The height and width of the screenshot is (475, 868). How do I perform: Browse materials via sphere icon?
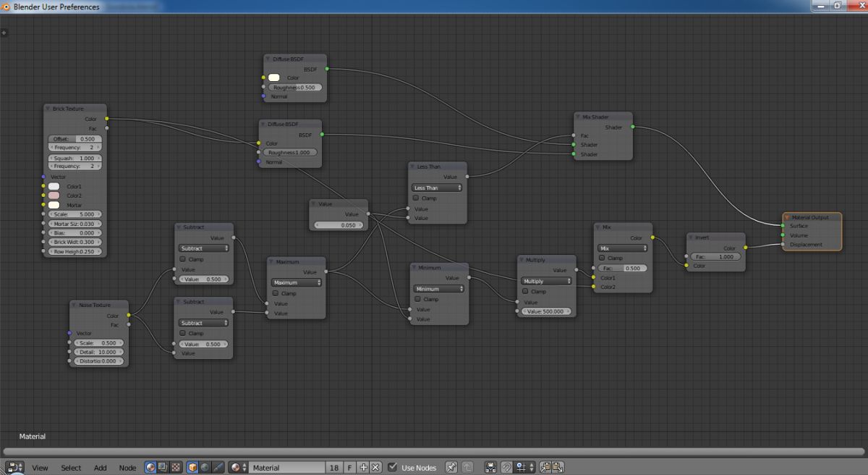pos(239,468)
